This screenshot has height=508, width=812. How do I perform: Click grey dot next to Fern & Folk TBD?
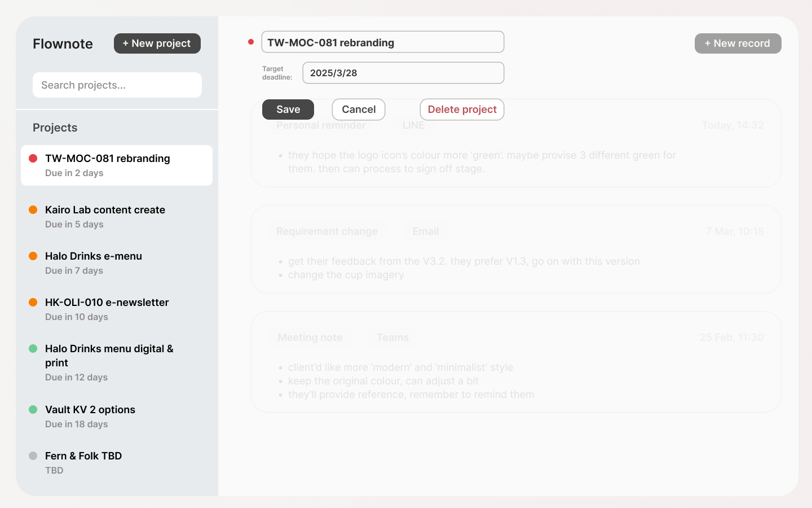(x=33, y=456)
